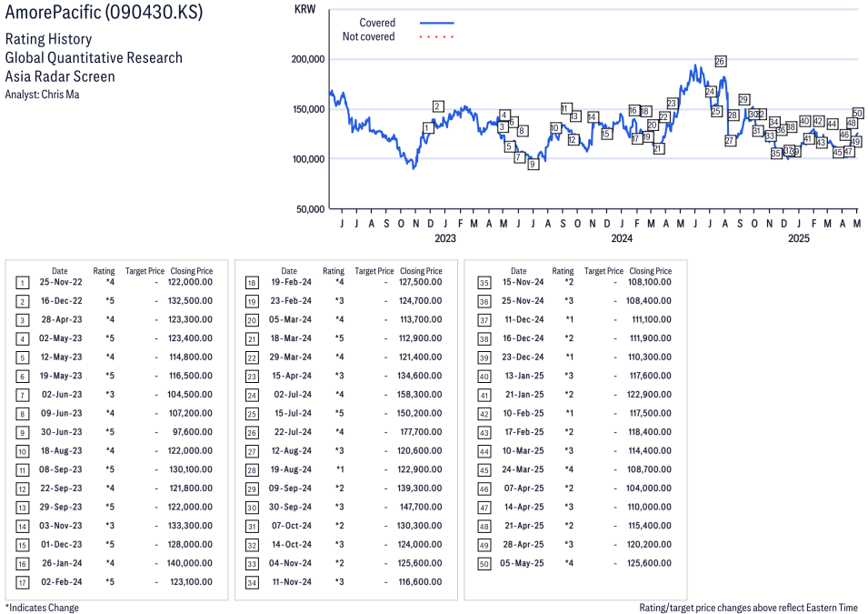Click the date 22-Jul-24 in the table
The height and width of the screenshot is (614, 868).
293,432
